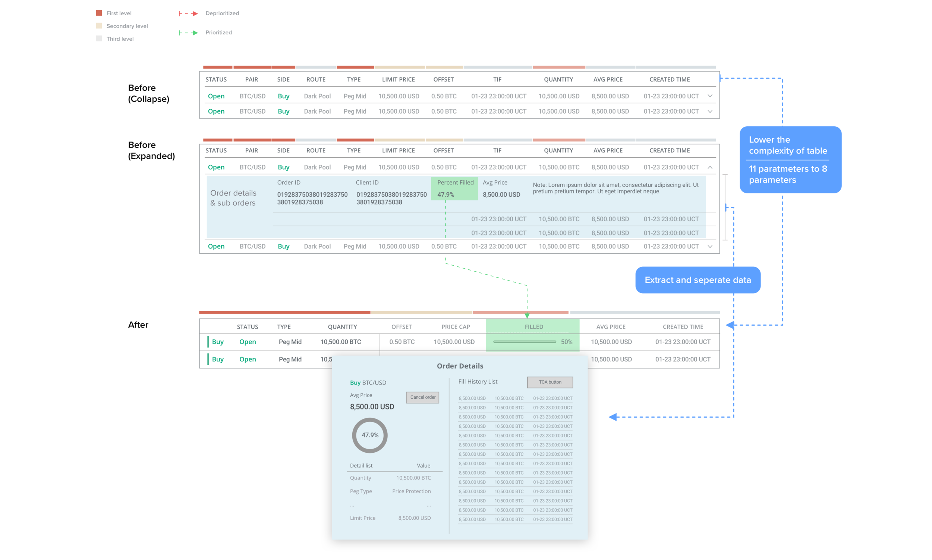
Task: Click the Cancel order button
Action: point(422,397)
